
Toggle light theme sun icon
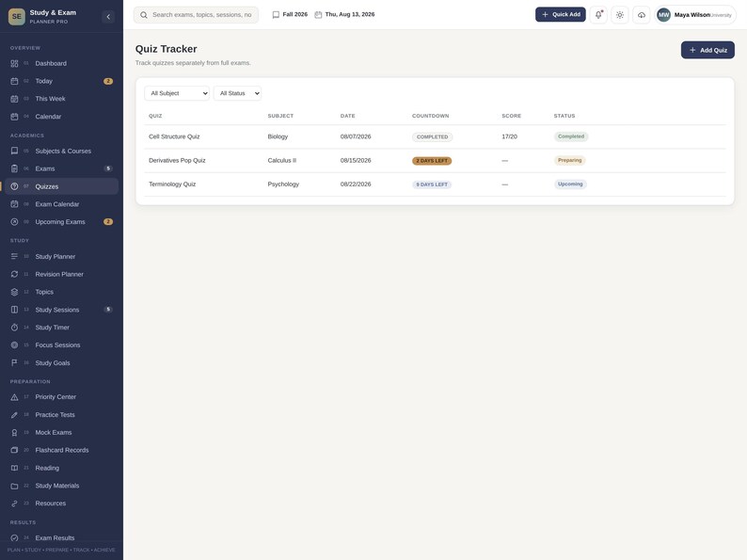pyautogui.click(x=620, y=15)
